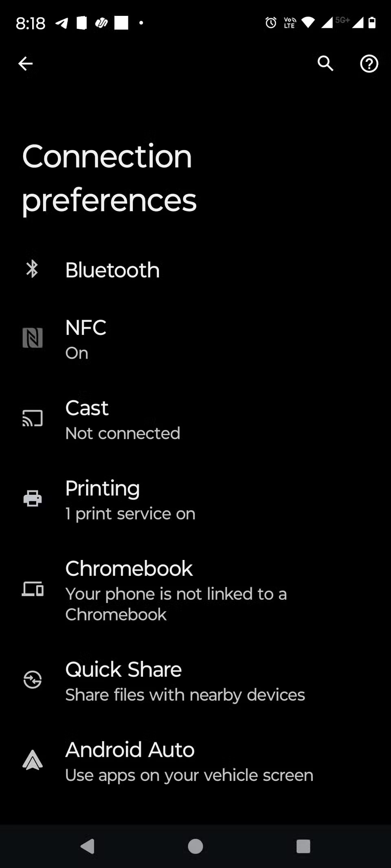Tap the Printing printer icon
391x868 pixels.
[33, 498]
